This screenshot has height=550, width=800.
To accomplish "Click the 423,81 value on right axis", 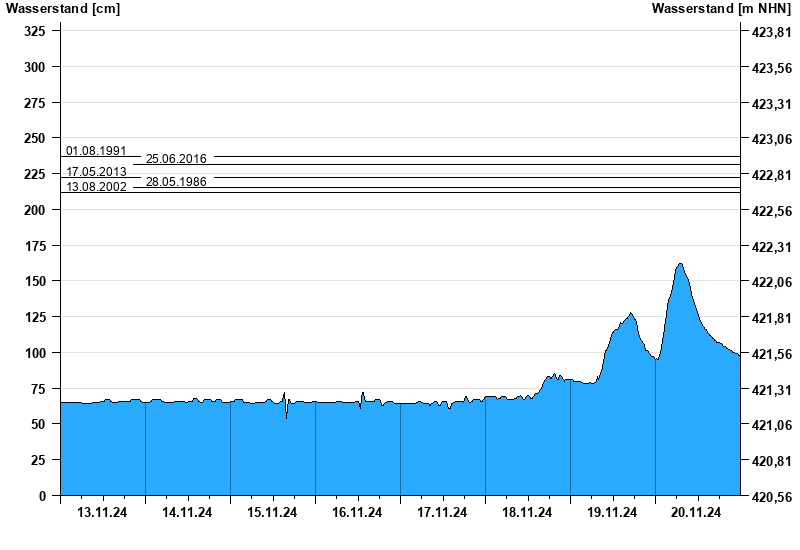I will pos(772,32).
